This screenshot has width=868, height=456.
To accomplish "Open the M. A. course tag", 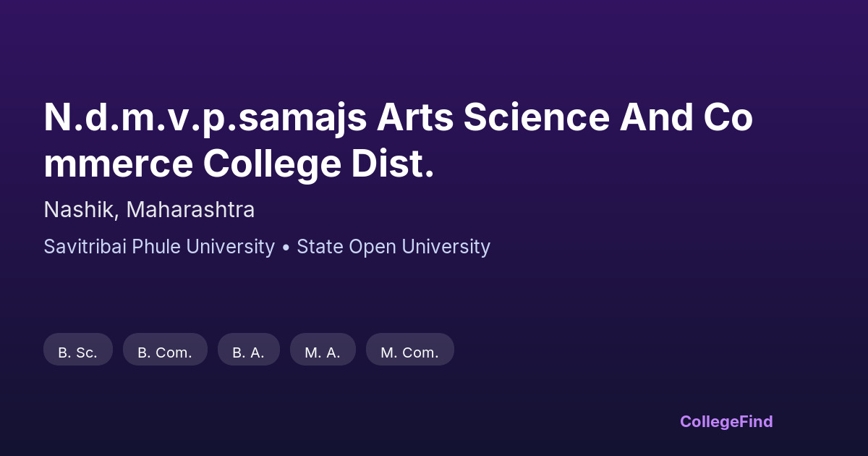I will 323,352.
